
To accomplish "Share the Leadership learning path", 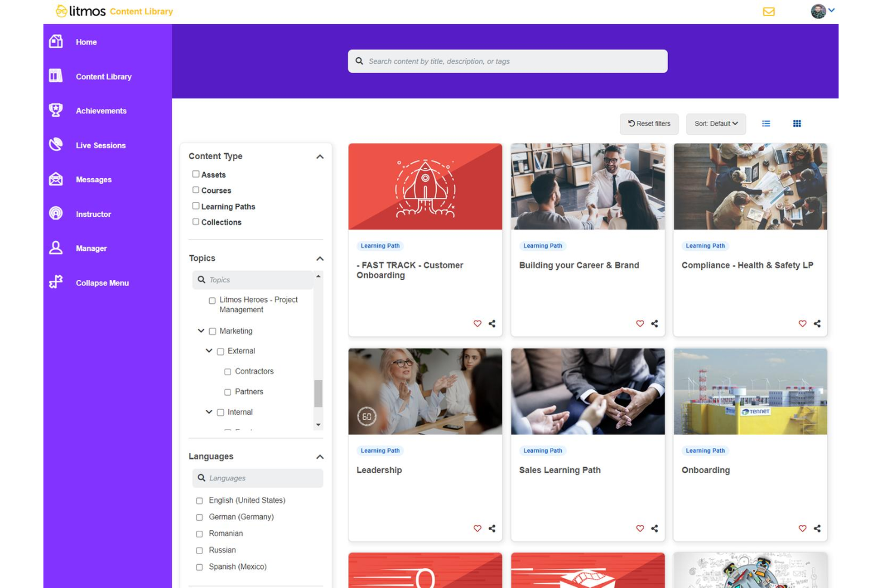I will (x=492, y=528).
